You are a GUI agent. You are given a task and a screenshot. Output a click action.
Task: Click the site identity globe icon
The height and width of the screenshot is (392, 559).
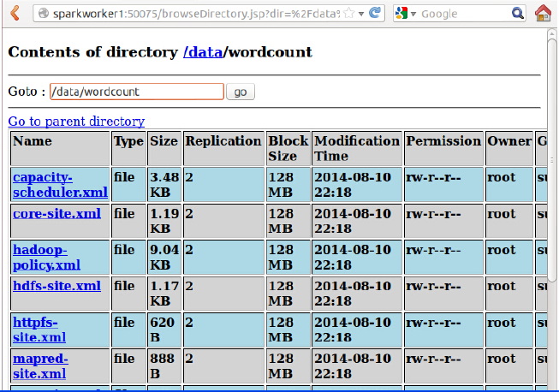(44, 14)
